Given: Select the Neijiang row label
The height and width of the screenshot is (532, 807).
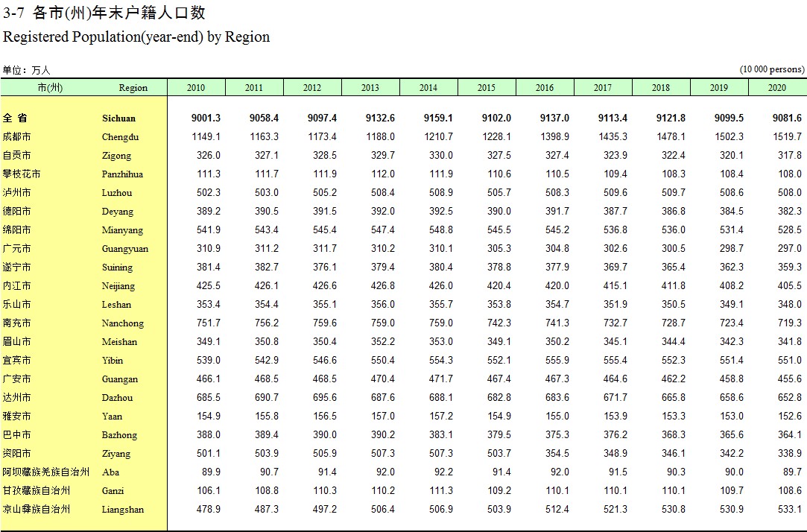Looking at the screenshot, I should tap(118, 285).
